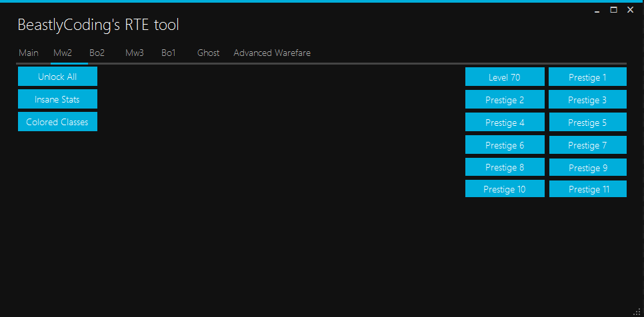
Task: Set rank to Level 70
Action: 505,77
